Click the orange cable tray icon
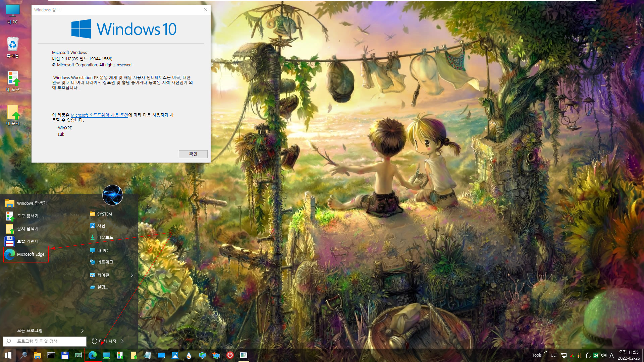The width and height of the screenshot is (644, 362). 580,355
